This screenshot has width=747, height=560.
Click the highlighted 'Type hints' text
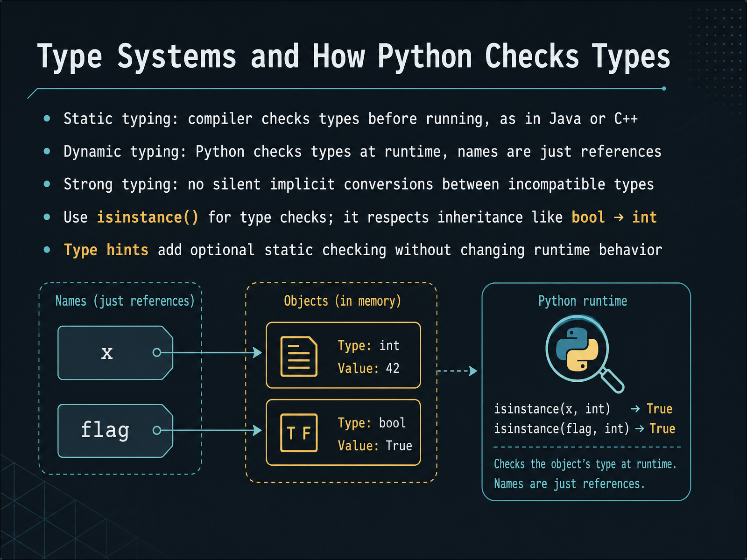click(106, 250)
